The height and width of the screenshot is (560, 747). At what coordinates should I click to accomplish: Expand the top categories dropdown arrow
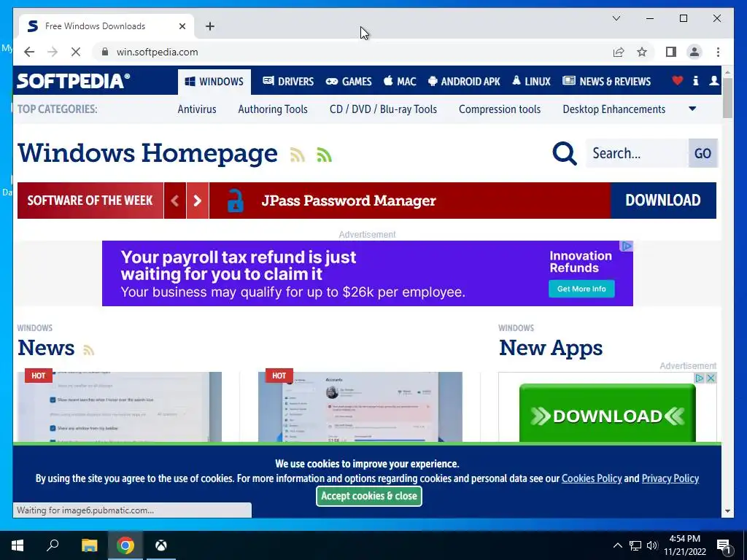(x=693, y=109)
